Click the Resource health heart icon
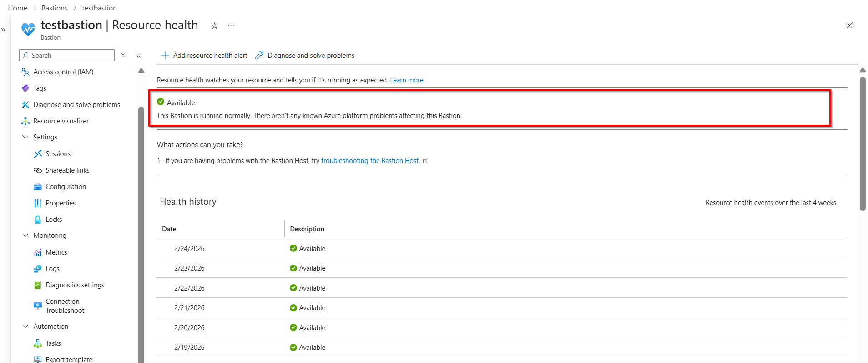The image size is (868, 363). click(x=28, y=29)
